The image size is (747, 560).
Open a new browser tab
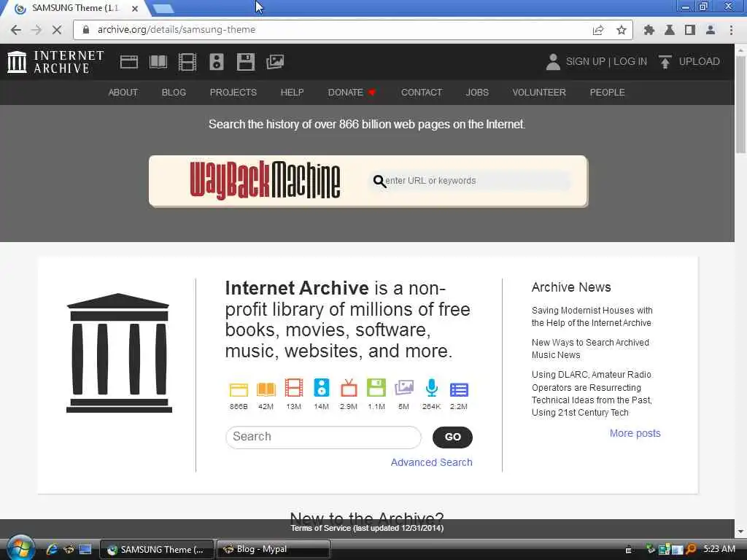[x=163, y=8]
